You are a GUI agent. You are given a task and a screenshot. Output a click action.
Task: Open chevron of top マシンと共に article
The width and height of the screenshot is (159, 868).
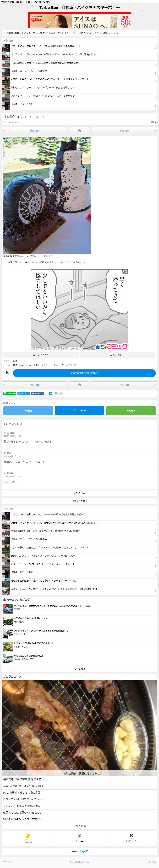(x=155, y=106)
